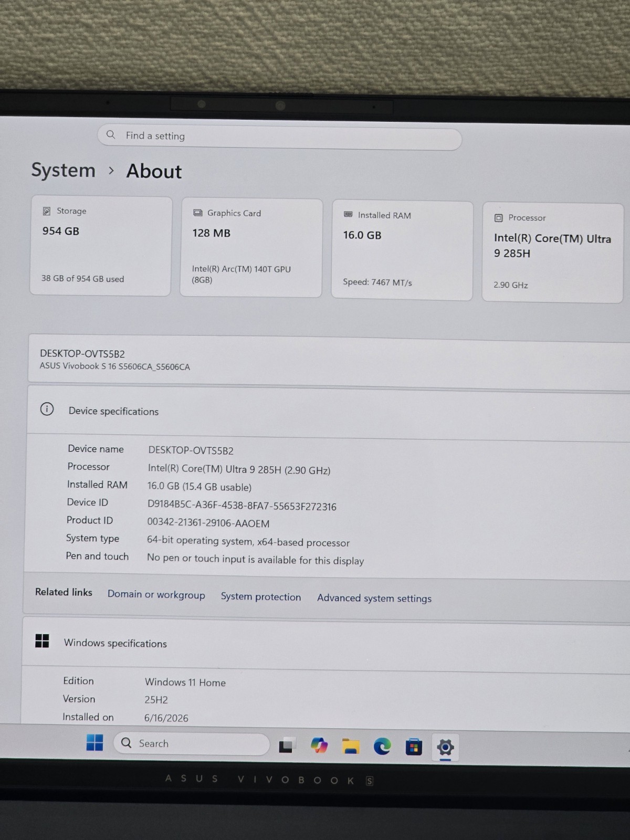Collapse the Windows specifications section
Image resolution: width=630 pixels, height=840 pixels.
coord(325,644)
